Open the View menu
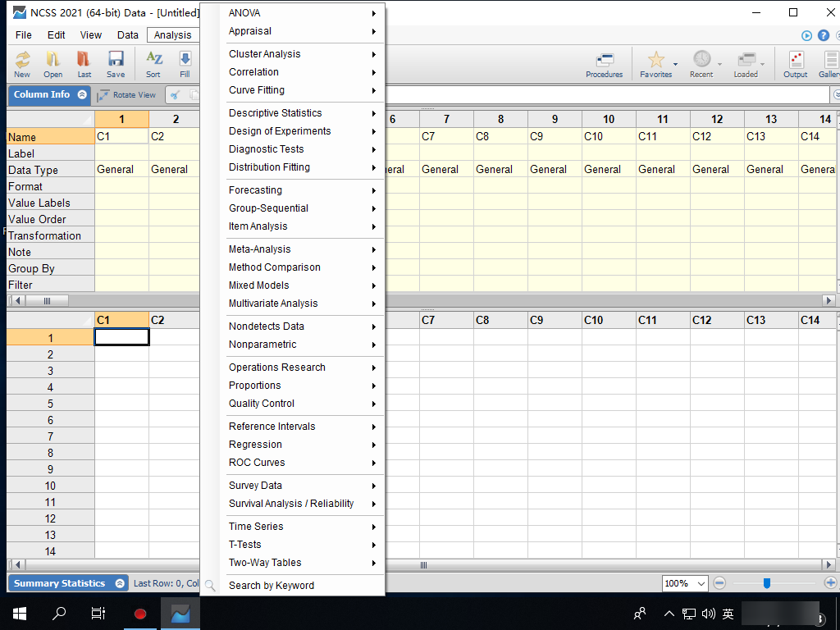The image size is (840, 630). (90, 35)
